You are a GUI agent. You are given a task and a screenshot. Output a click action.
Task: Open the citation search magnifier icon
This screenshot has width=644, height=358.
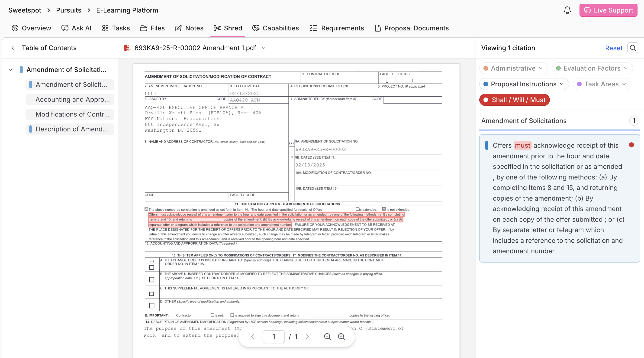pos(633,48)
